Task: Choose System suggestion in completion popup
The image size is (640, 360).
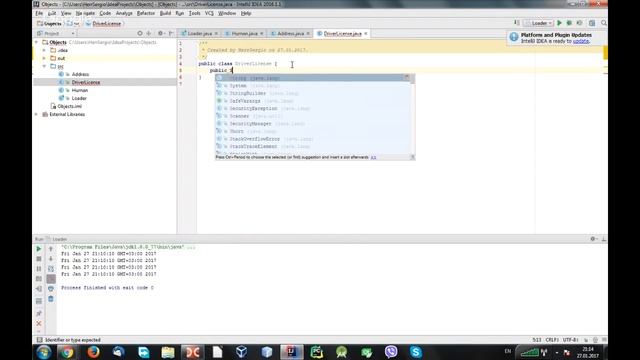Action: (313, 86)
